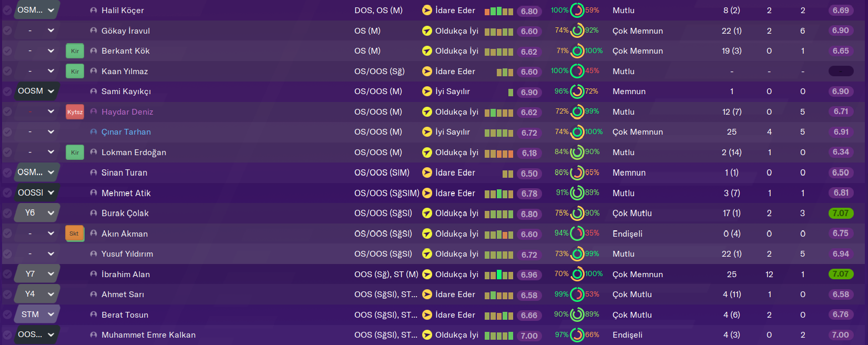Toggle the selection checkmark for Sami Kayıkçı
This screenshot has width=868, height=345.
point(7,92)
